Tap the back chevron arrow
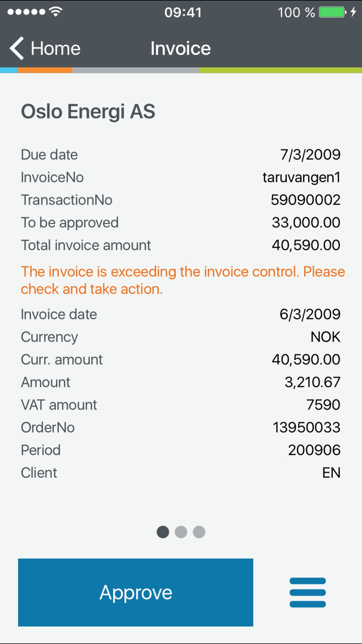 pos(17,48)
